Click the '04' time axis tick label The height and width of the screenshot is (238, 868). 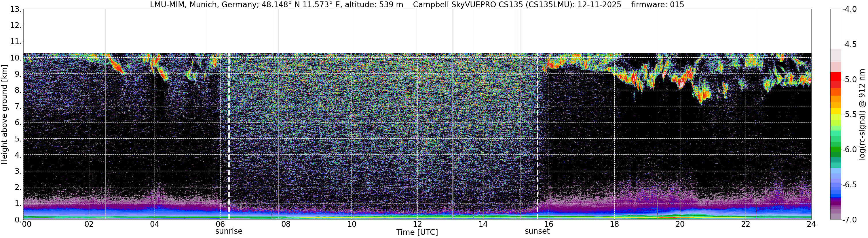tap(155, 224)
